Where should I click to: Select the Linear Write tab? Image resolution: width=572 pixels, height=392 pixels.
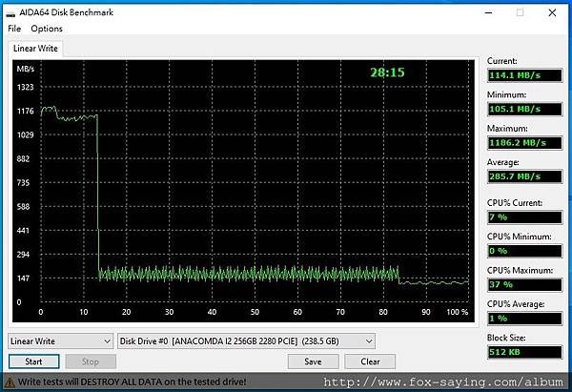[x=35, y=49]
